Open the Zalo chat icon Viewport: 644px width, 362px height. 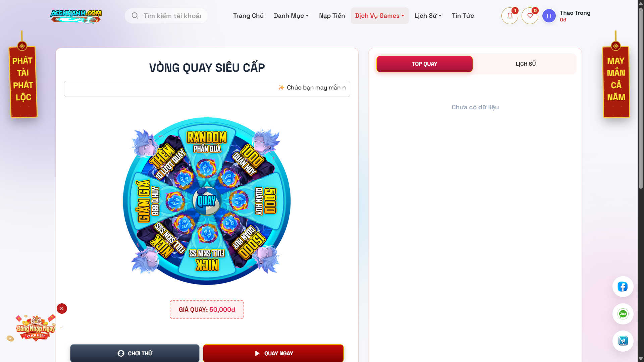point(623,314)
